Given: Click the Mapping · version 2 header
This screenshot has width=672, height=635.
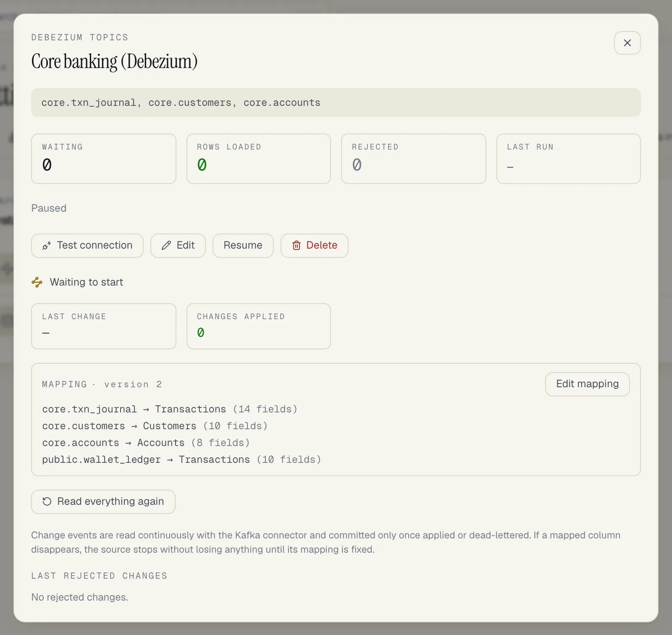Looking at the screenshot, I should tap(102, 384).
